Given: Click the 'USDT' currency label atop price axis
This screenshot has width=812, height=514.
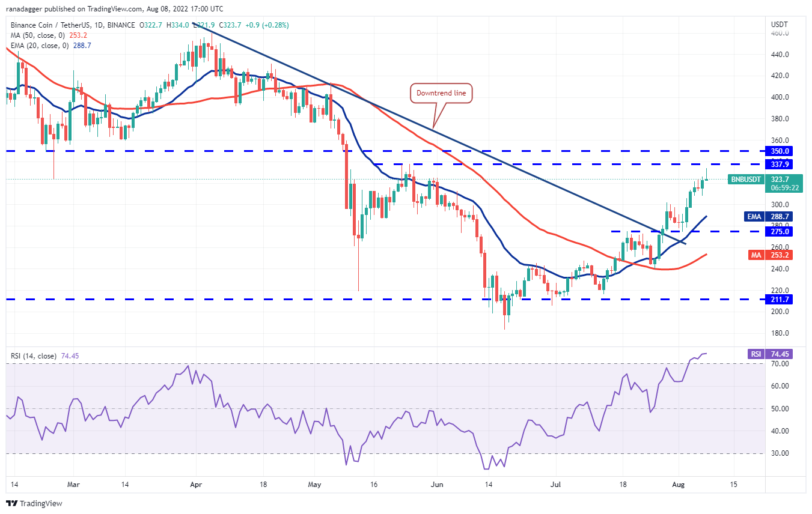Looking at the screenshot, I should coord(780,24).
